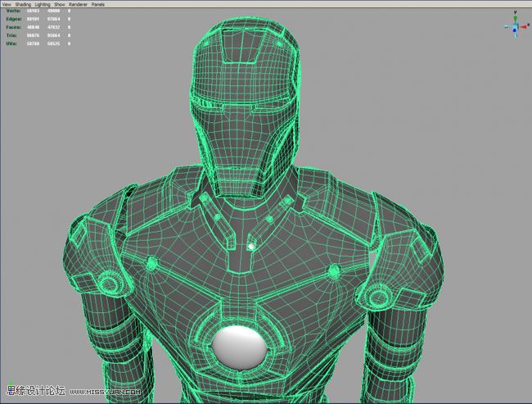532x404 pixels.
Task: Select the small white bolt on the neck collar
Action: point(251,246)
